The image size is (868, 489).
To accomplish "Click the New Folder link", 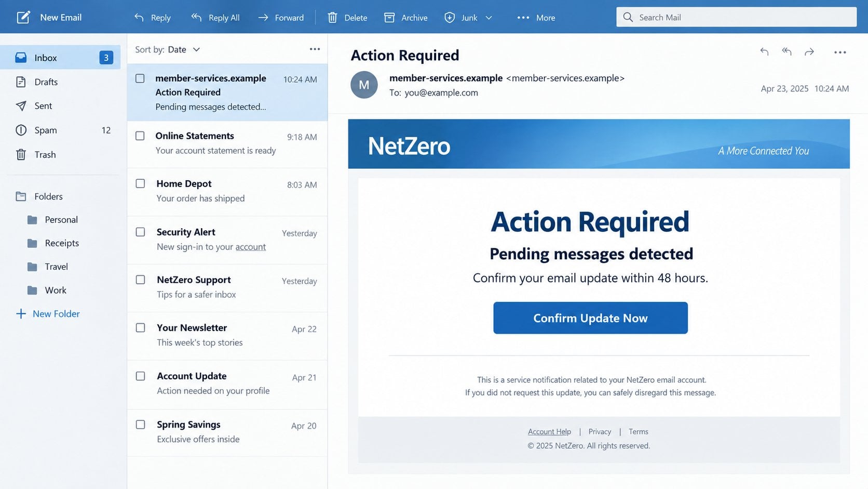I will click(x=56, y=313).
